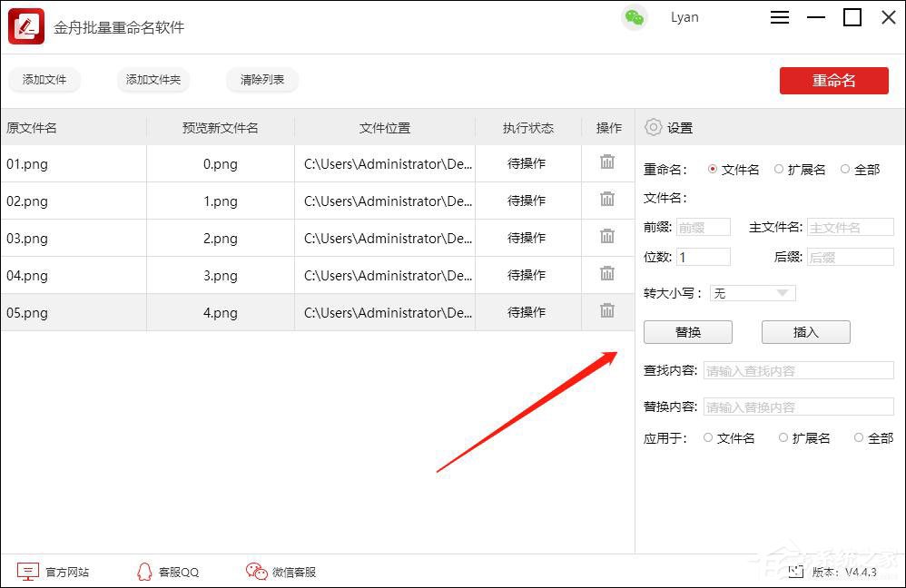Click the app logo icon
The height and width of the screenshot is (588, 906).
(x=25, y=26)
